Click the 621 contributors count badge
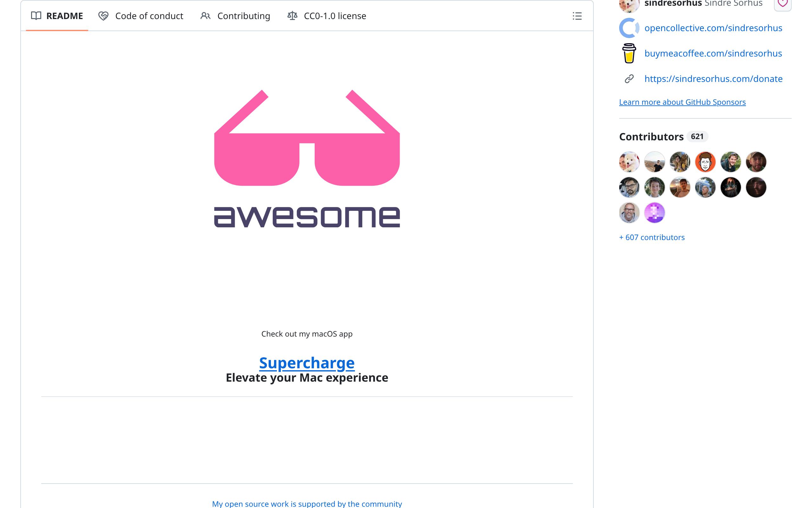The width and height of the screenshot is (812, 508). coord(697,137)
